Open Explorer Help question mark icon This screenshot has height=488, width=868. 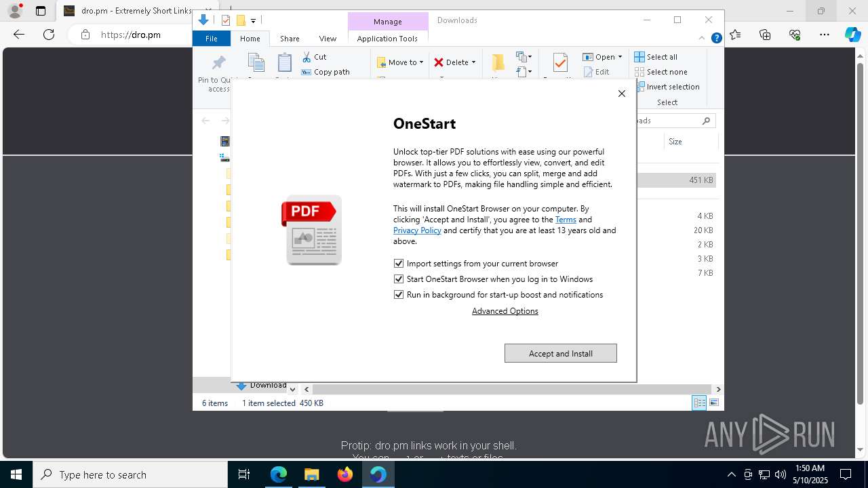tap(716, 39)
